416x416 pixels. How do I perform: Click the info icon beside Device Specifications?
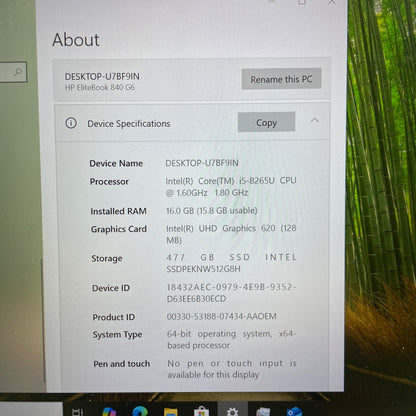71,123
